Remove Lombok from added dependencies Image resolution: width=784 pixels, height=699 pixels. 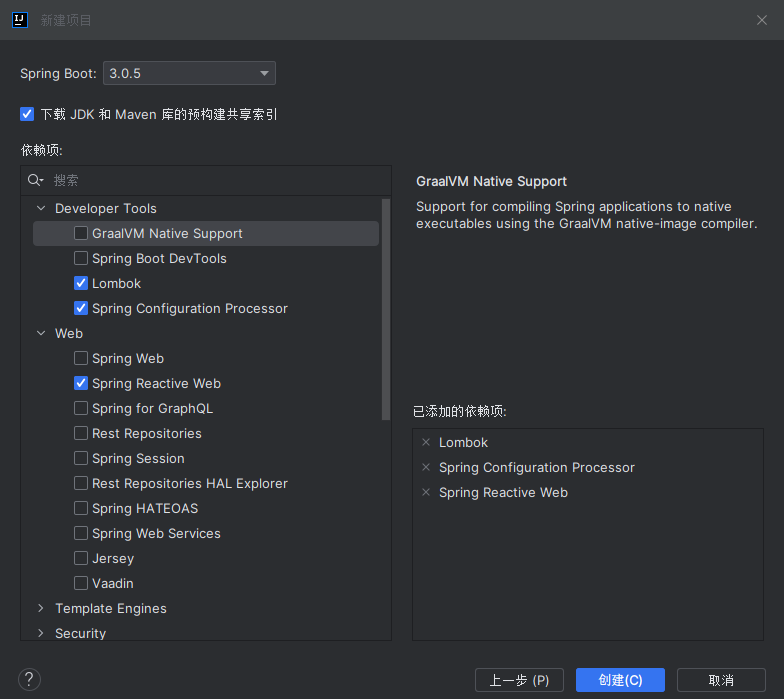click(x=426, y=442)
